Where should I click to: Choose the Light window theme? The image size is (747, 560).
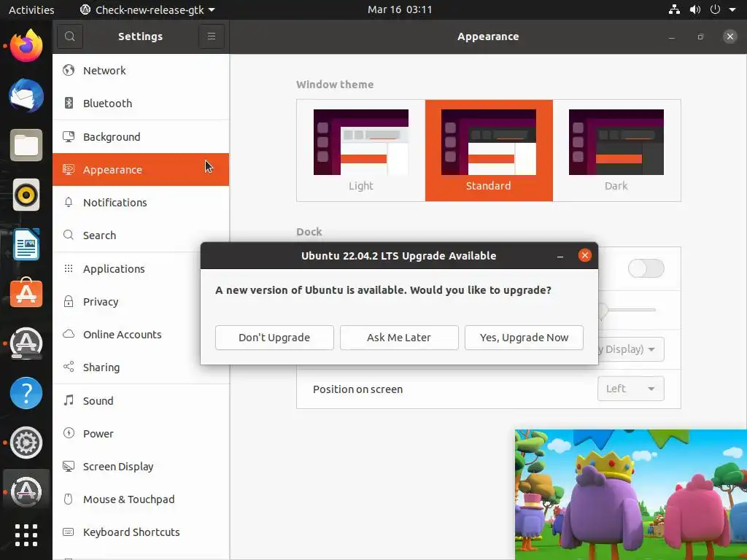(360, 150)
